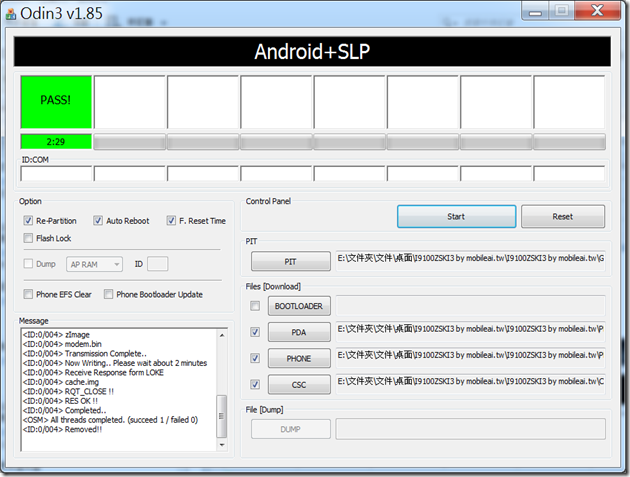The image size is (630, 477).
Task: Check the BOOTLOADER file checkbox
Action: click(x=255, y=306)
